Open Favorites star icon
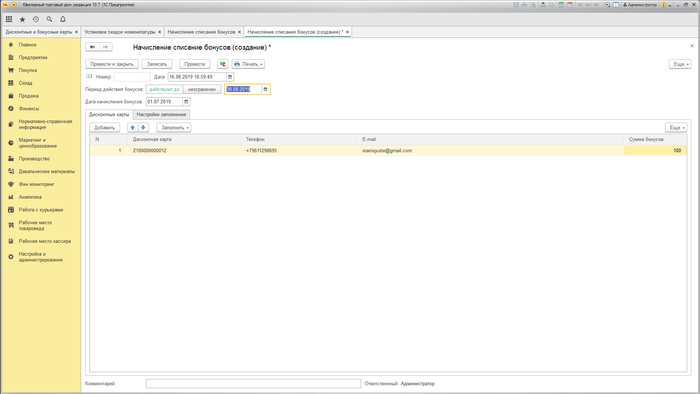700x394 pixels. pyautogui.click(x=22, y=19)
